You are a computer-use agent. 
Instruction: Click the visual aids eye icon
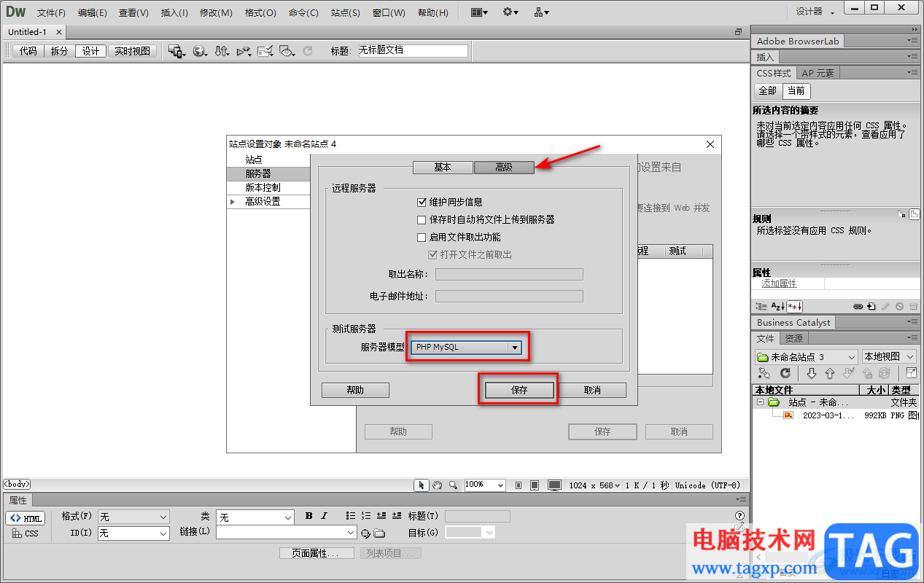point(287,51)
